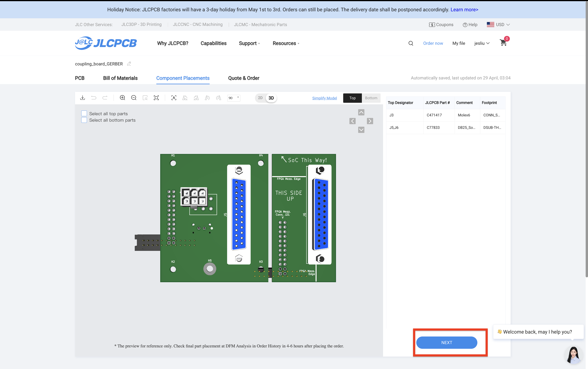Screen dimensions: 588x369
Task: Click the Simplify Model link
Action: coord(325,98)
